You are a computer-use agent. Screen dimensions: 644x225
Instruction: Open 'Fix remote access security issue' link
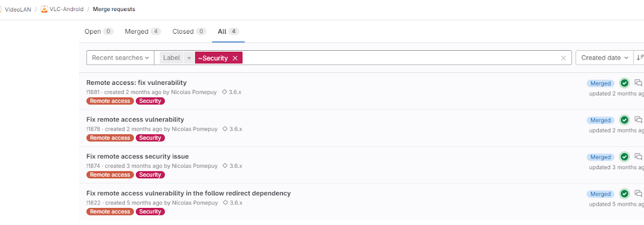pyautogui.click(x=137, y=156)
